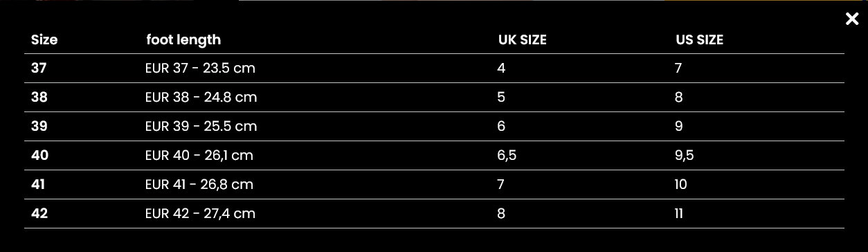Click the 'UK SIZE' column header

click(523, 40)
